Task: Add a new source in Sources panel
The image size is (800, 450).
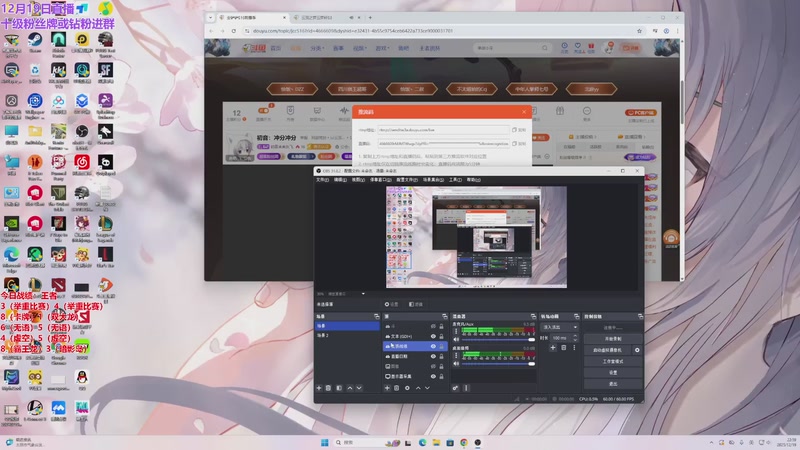Action: coord(387,388)
